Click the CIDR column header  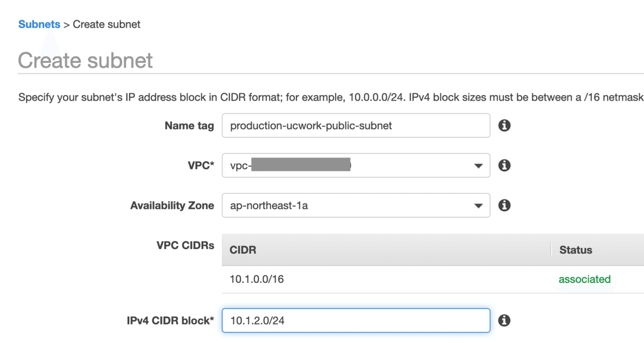point(243,250)
